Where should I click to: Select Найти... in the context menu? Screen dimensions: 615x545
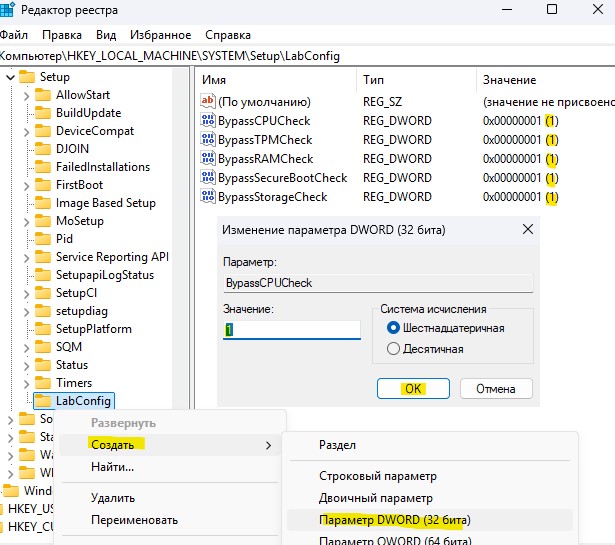pyautogui.click(x=170, y=467)
